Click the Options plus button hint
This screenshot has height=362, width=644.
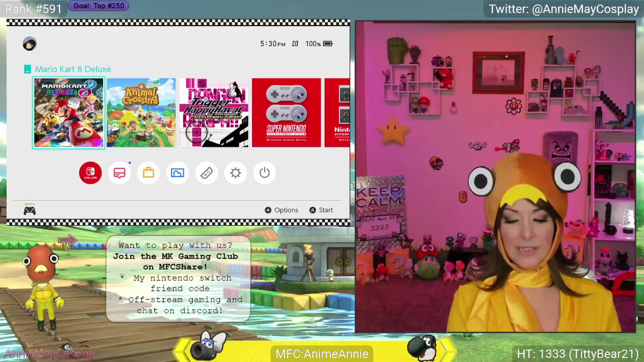pos(281,210)
